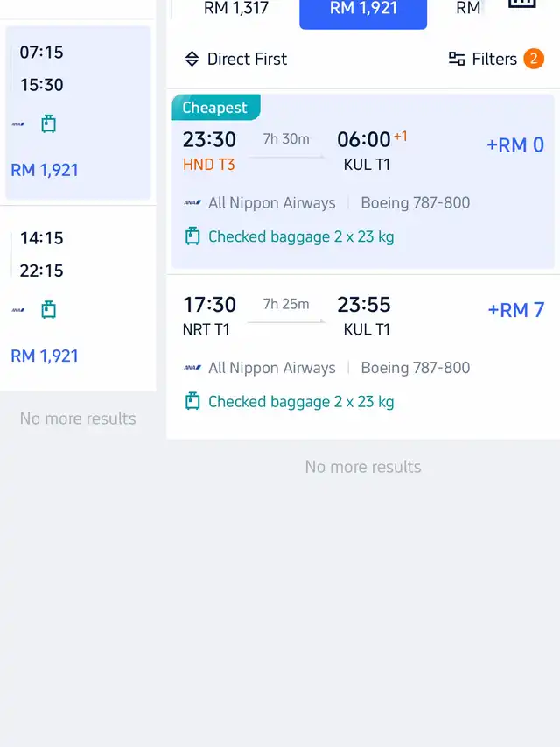Click checked baggage icon on HND flight

192,236
